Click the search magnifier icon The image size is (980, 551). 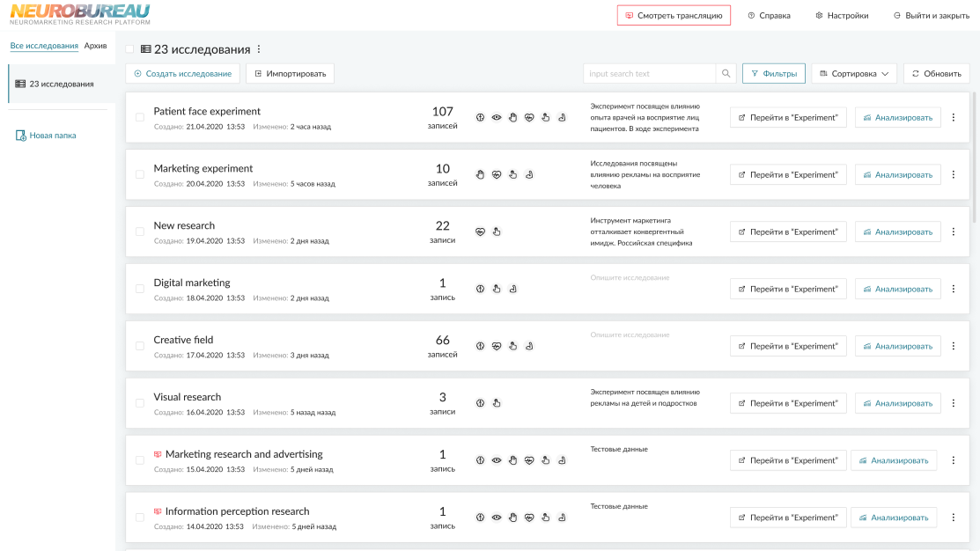point(726,74)
